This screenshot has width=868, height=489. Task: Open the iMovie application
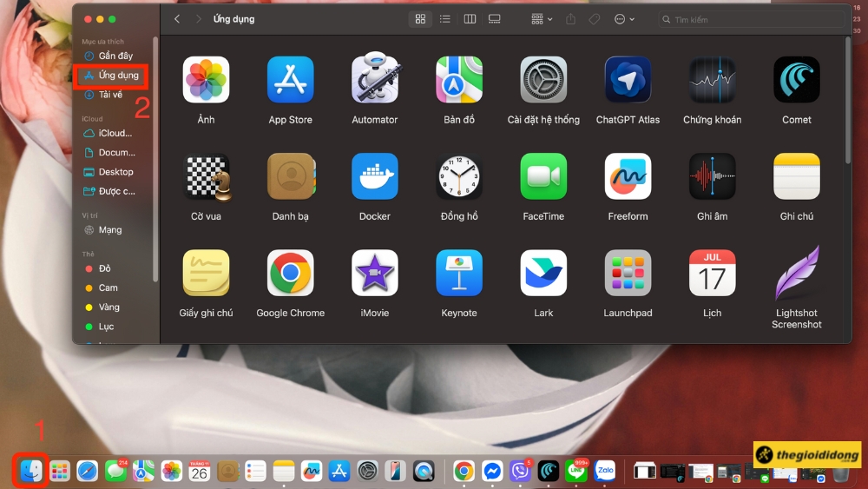tap(374, 274)
